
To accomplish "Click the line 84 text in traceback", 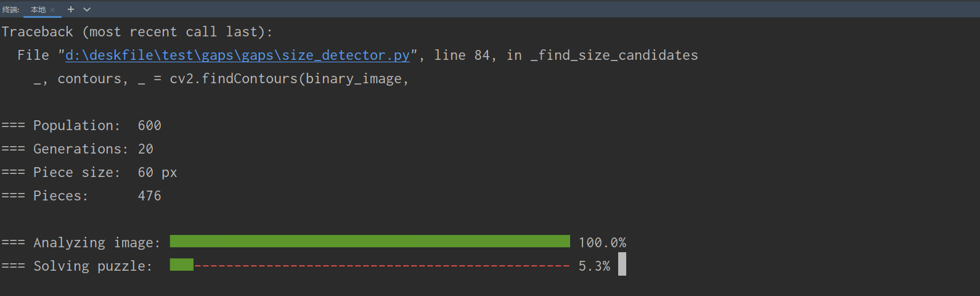I will (462, 55).
